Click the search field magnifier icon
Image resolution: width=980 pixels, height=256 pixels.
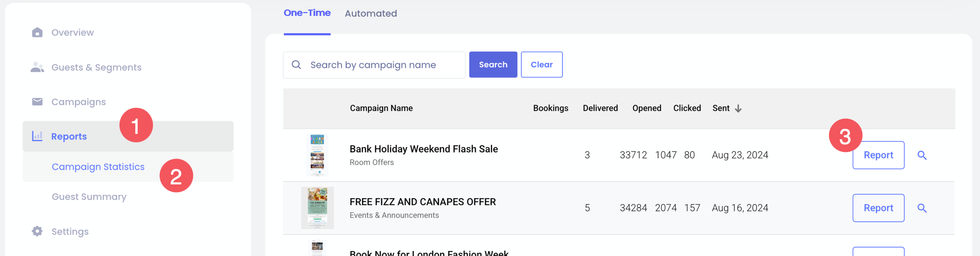click(x=296, y=65)
